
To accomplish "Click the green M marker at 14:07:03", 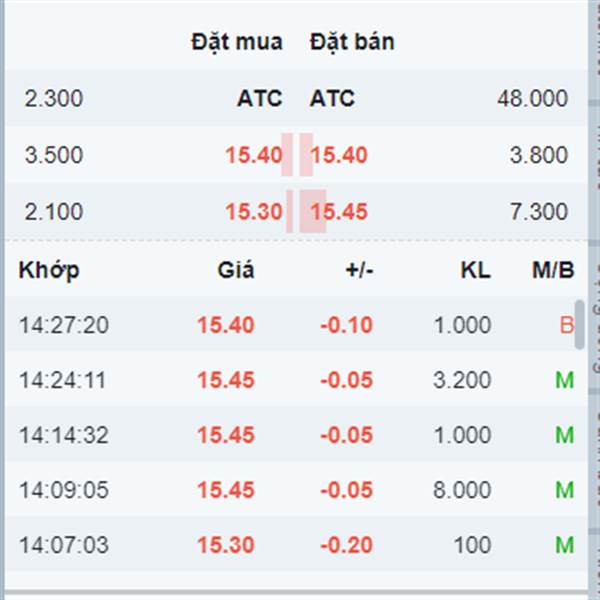I will coord(565,546).
